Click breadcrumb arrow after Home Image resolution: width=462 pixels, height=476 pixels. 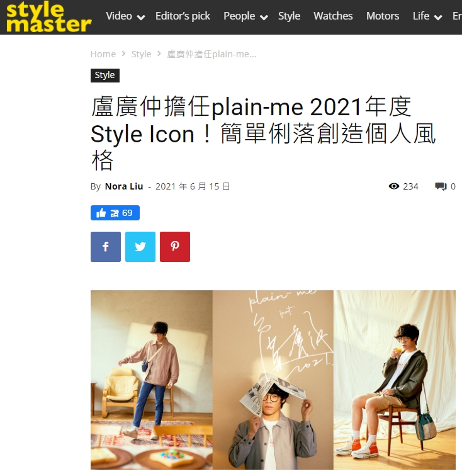[123, 54]
